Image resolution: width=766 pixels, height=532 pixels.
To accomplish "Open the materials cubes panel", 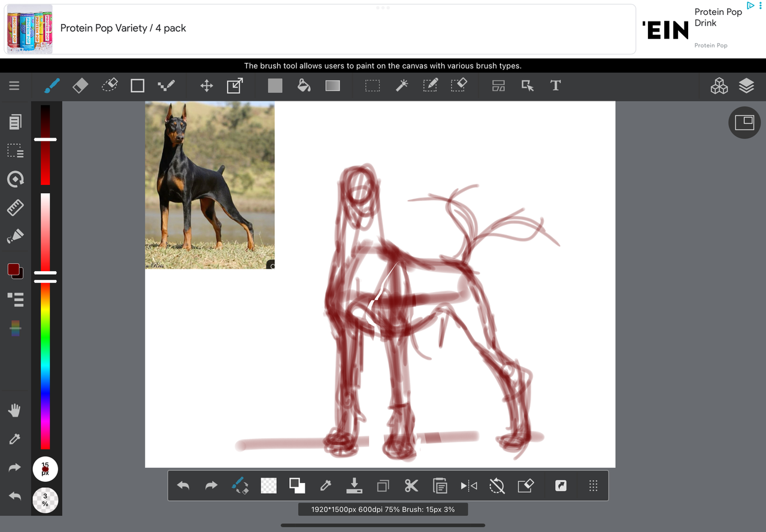I will [x=719, y=86].
